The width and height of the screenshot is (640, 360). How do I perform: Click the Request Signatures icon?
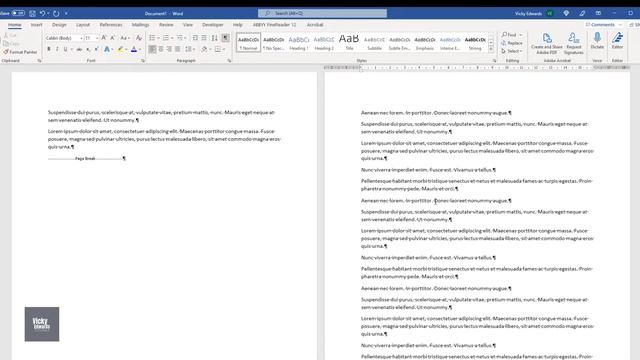tap(573, 43)
